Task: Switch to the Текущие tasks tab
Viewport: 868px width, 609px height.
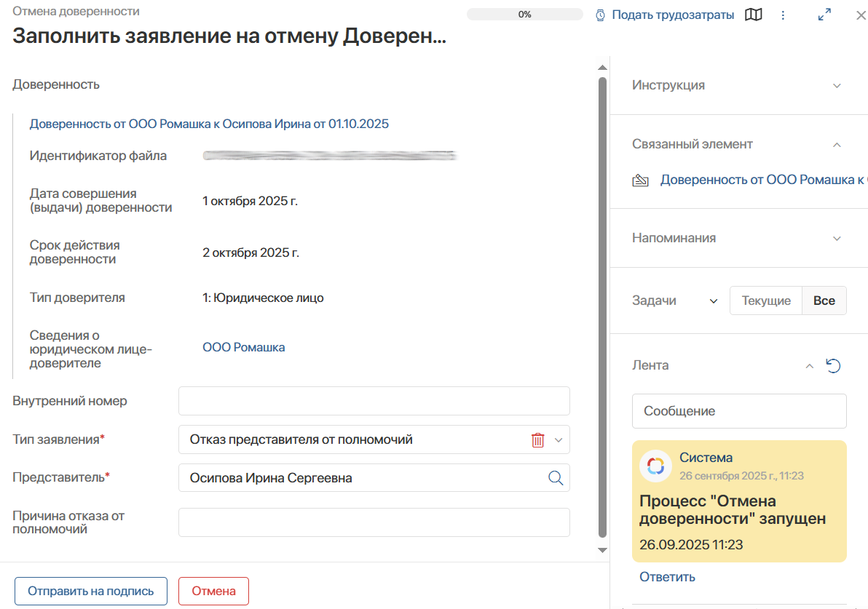Action: click(x=765, y=300)
